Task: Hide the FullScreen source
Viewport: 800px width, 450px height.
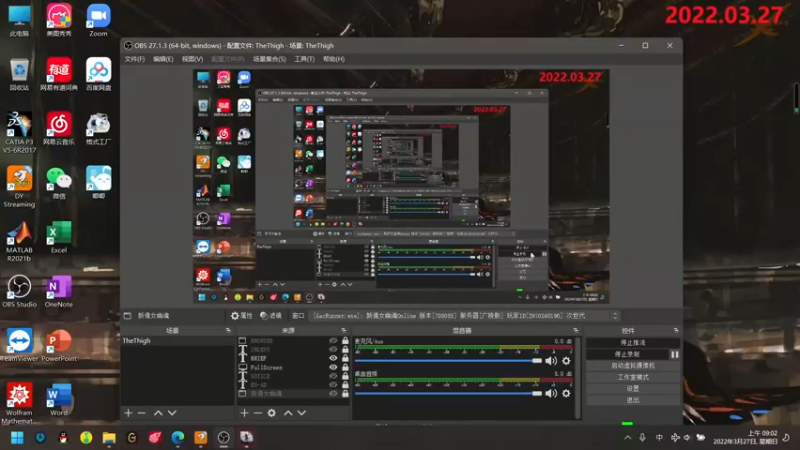Action: coord(333,367)
